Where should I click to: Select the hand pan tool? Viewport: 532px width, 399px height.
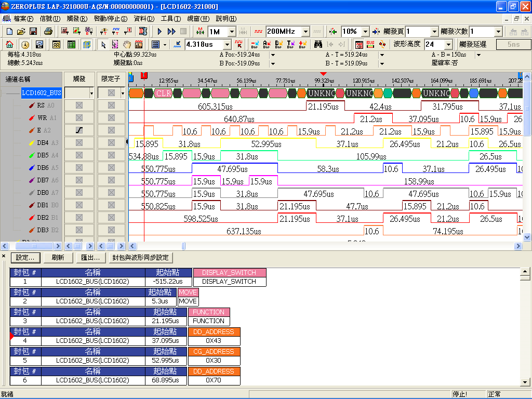(127, 45)
